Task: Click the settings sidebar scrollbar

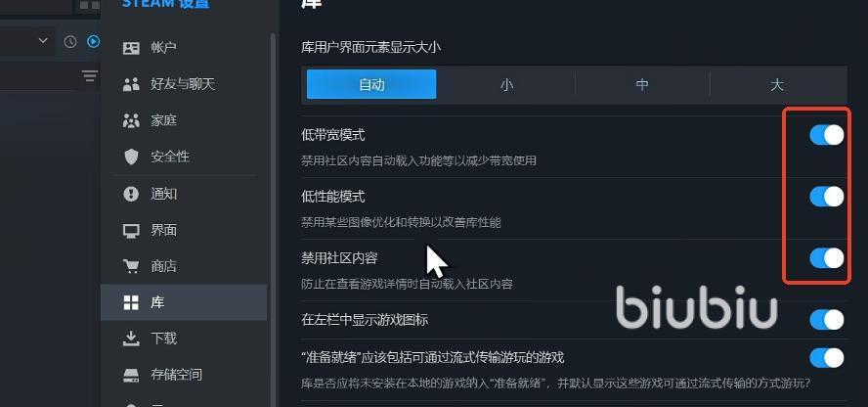Action: coord(273,221)
